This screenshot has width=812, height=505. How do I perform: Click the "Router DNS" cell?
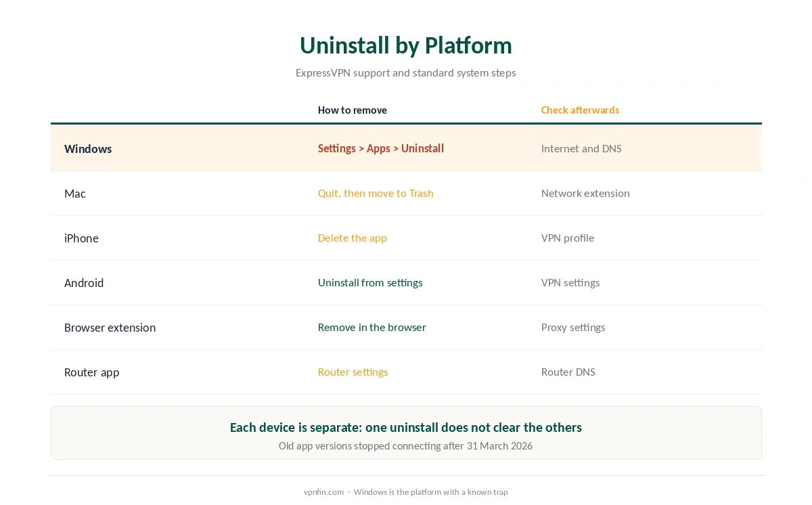point(568,372)
